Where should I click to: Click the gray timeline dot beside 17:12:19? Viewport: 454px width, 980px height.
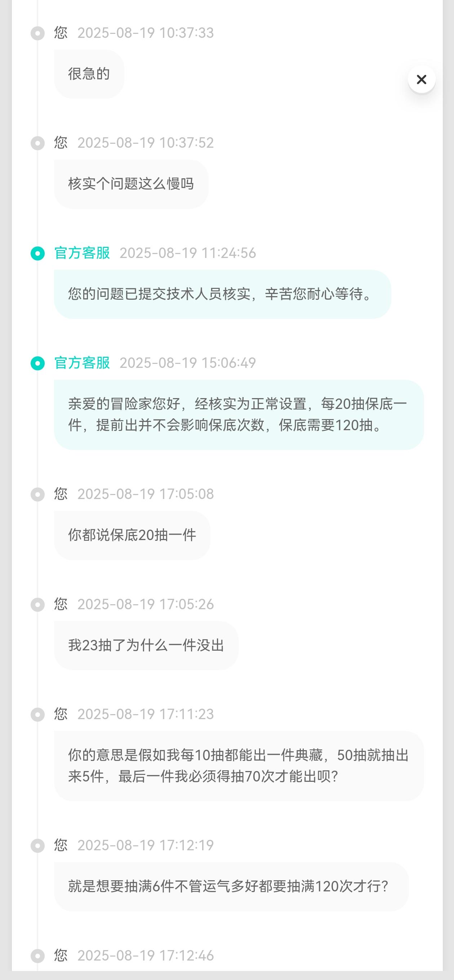tap(38, 846)
